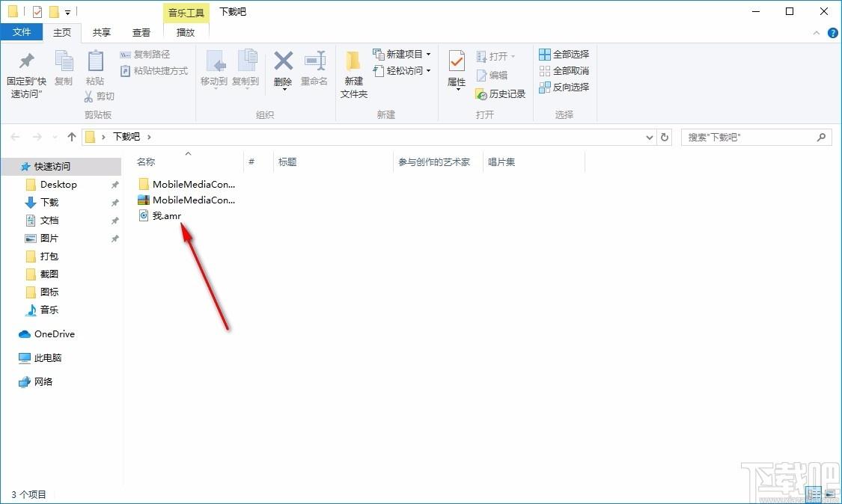Click the Copy ribbon icon
The height and width of the screenshot is (504, 842).
click(64, 68)
